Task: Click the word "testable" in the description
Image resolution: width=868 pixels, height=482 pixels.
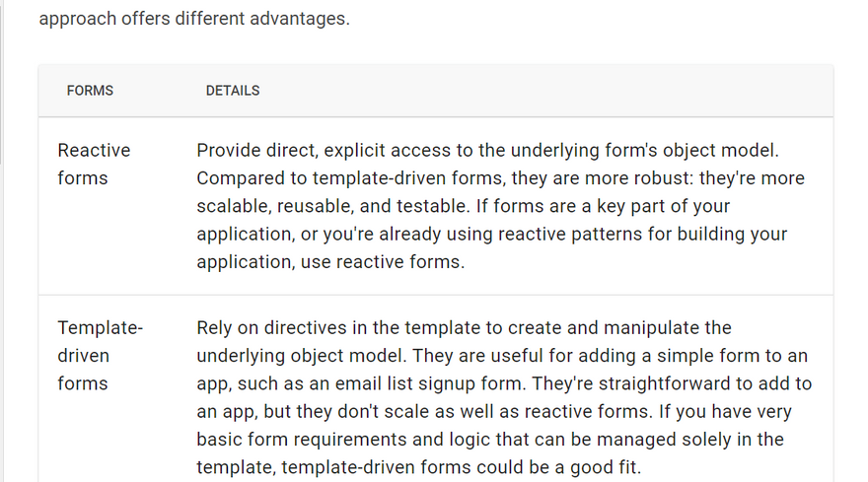Action: click(x=427, y=207)
